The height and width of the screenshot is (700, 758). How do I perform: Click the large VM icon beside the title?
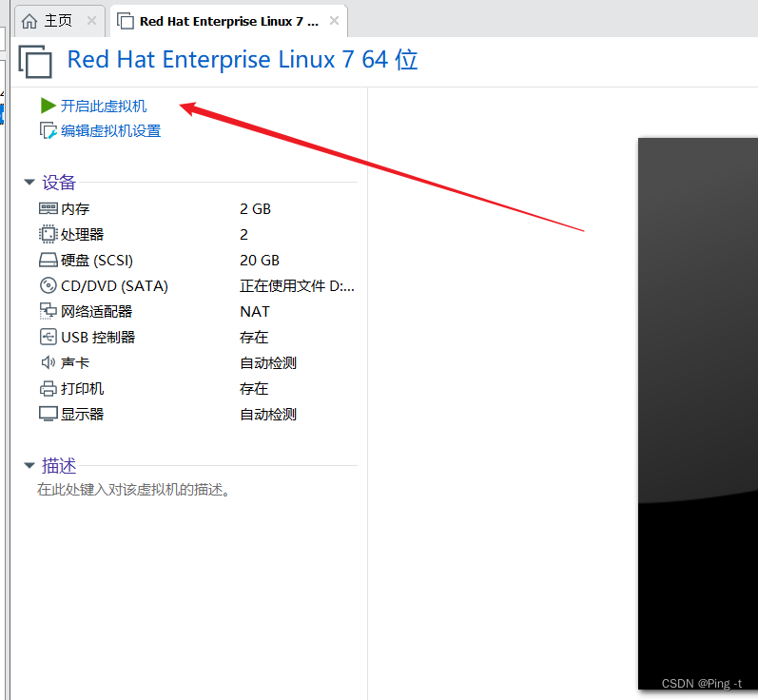(35, 62)
